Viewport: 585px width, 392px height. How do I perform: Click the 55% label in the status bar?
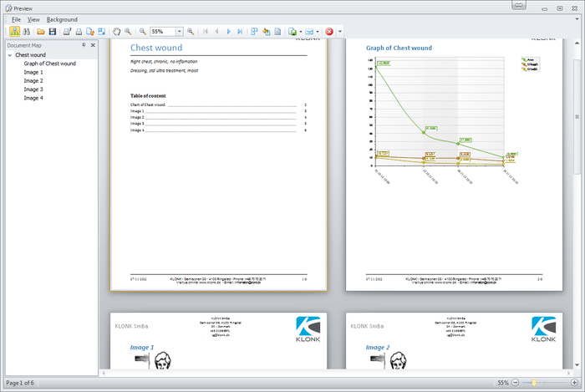click(x=503, y=383)
